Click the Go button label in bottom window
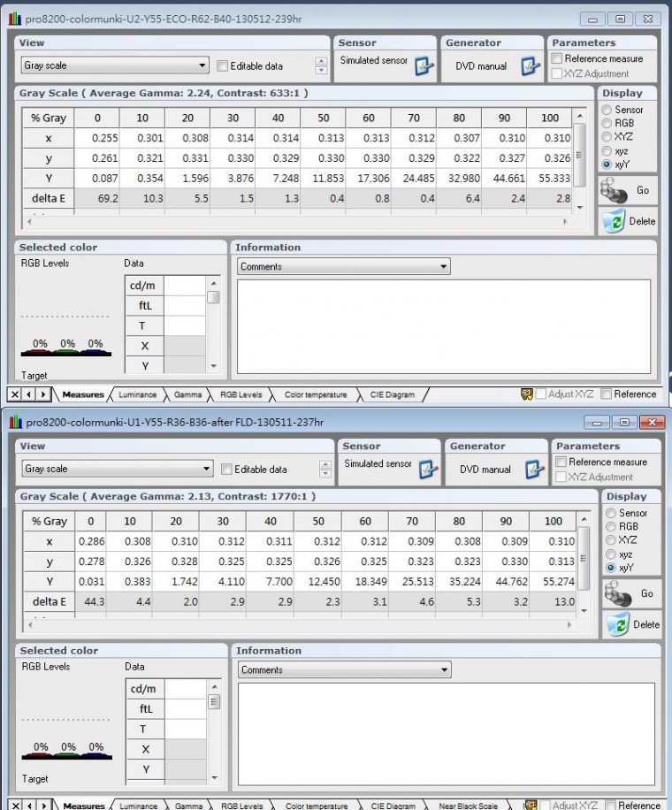Viewport: 672px width, 810px height. 646,594
